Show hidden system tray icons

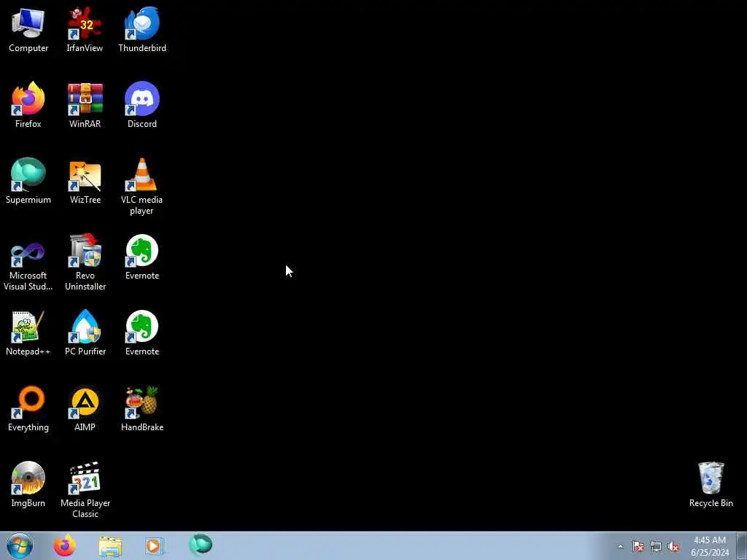pos(620,546)
